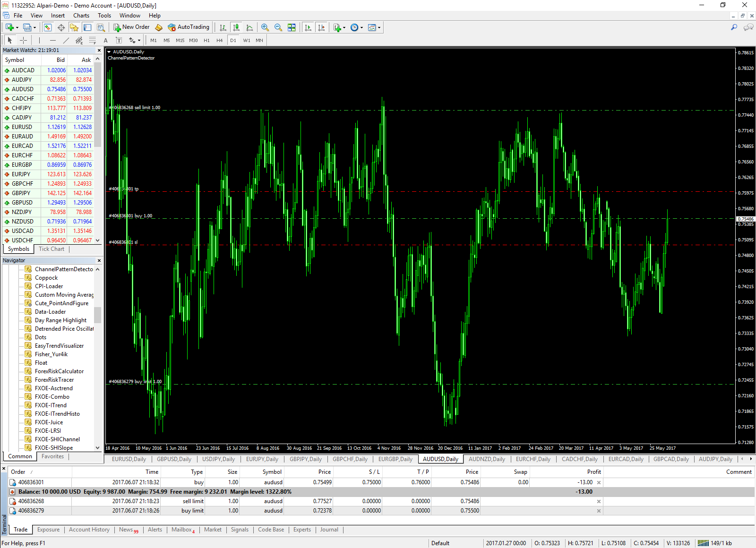The height and width of the screenshot is (548, 756).
Task: Delete pending order 406836268 with x
Action: tap(599, 501)
